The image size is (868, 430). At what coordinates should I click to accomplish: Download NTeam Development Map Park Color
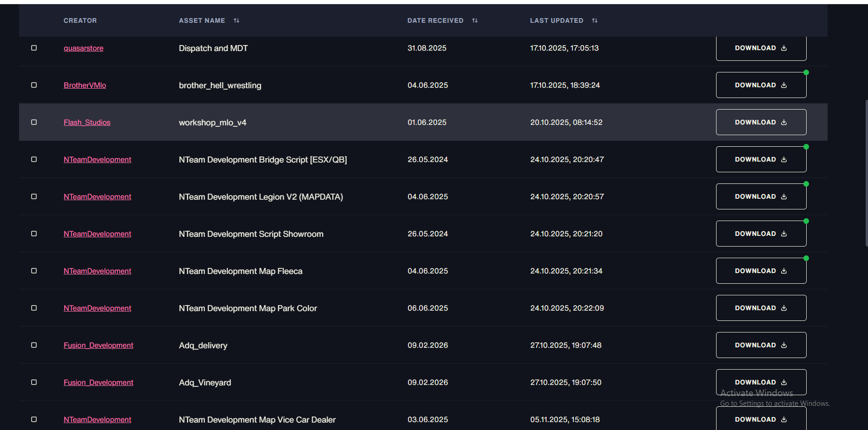pyautogui.click(x=761, y=308)
